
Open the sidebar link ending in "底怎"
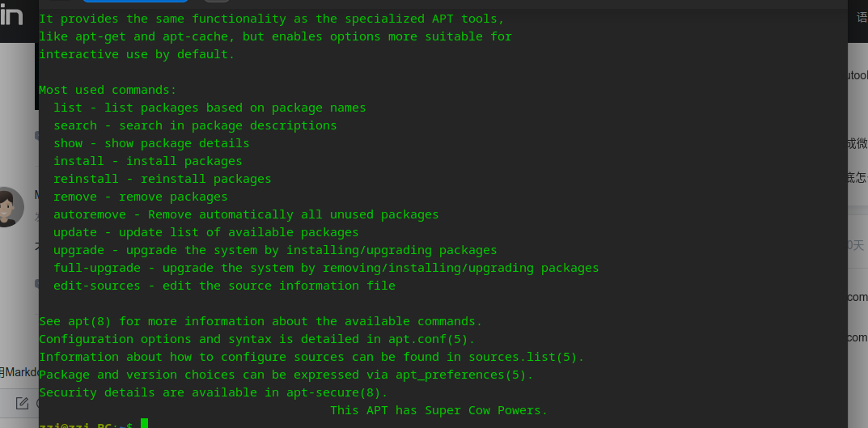pyautogui.click(x=856, y=177)
